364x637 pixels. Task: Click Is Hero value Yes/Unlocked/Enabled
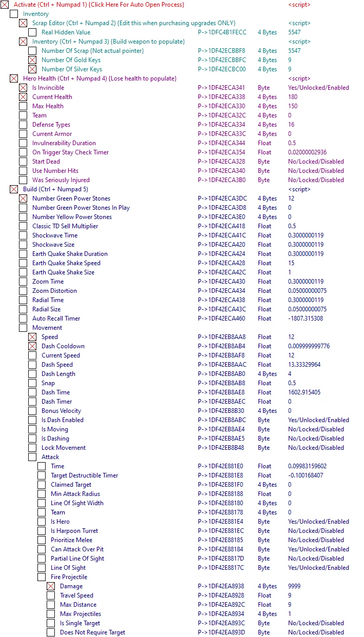pyautogui.click(x=318, y=522)
